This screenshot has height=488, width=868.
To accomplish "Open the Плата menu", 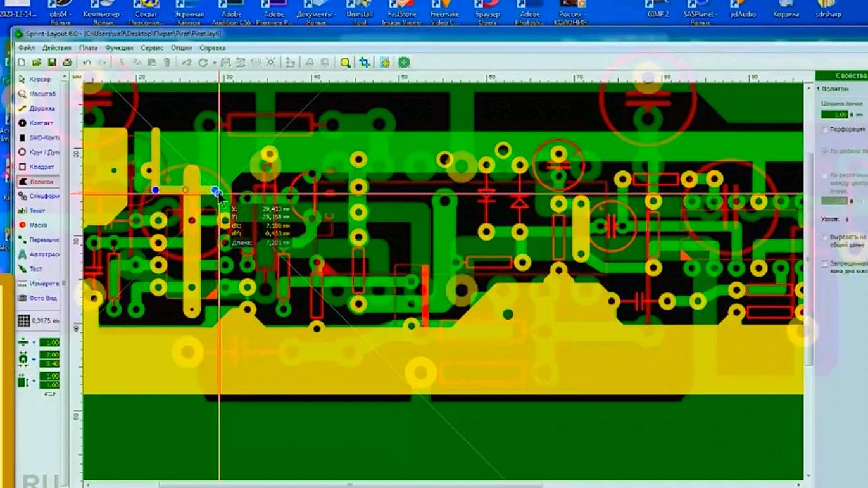I will pos(88,47).
